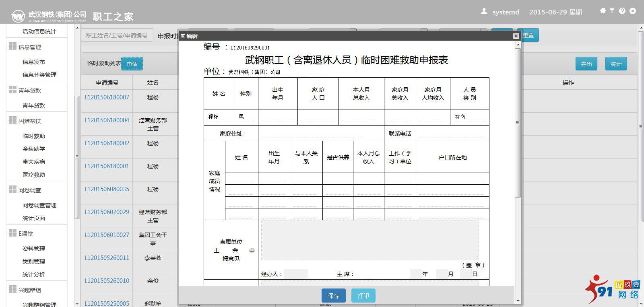Open 青年贷款 sub-item in the sidebar
This screenshot has width=644, height=307.
click(34, 105)
